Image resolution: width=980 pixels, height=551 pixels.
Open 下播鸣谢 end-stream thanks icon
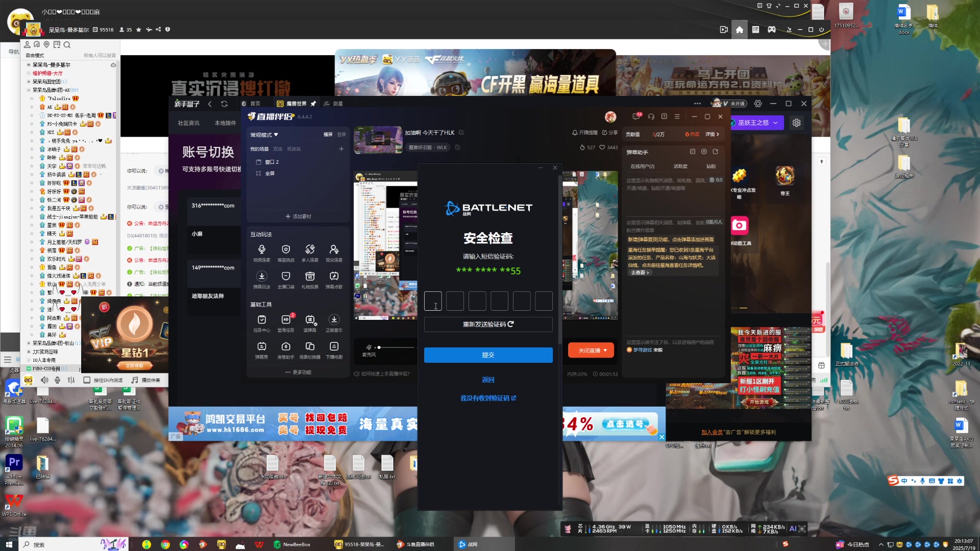334,350
